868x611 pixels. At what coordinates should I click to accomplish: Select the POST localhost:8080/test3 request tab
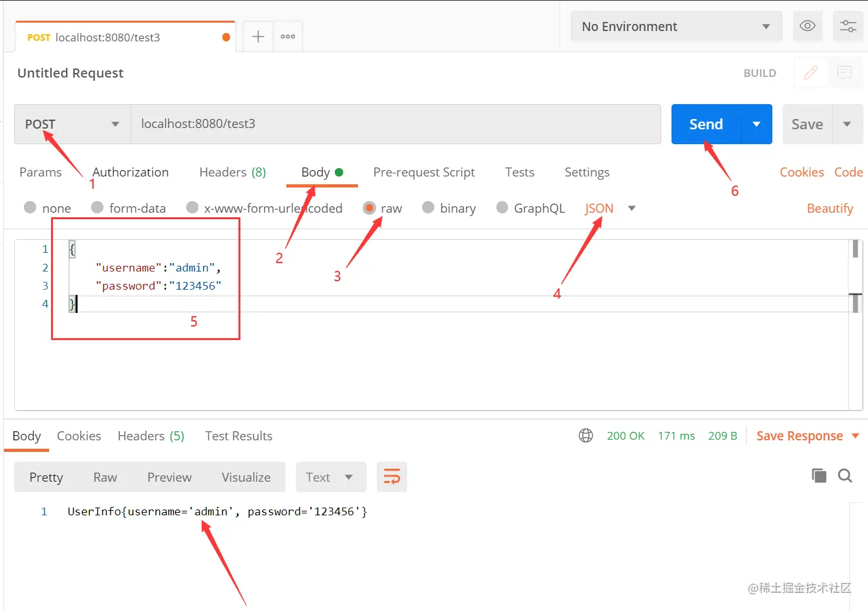[x=125, y=37]
